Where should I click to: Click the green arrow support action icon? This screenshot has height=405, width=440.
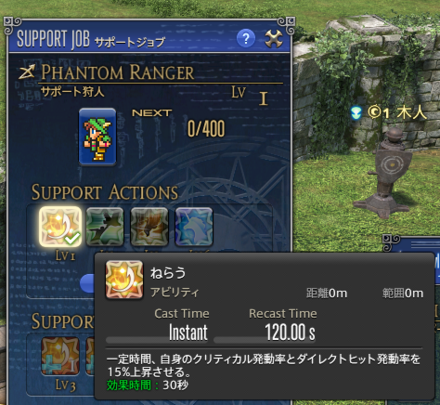pos(105,226)
